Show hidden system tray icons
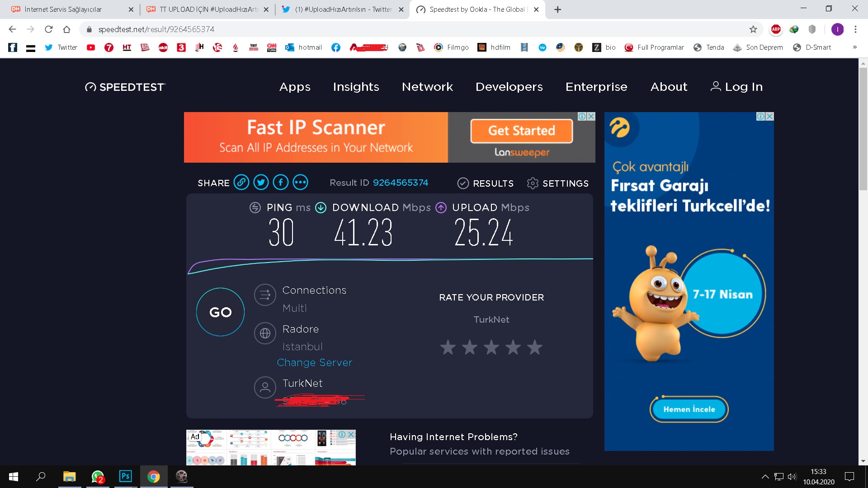The height and width of the screenshot is (488, 868). coord(765,476)
